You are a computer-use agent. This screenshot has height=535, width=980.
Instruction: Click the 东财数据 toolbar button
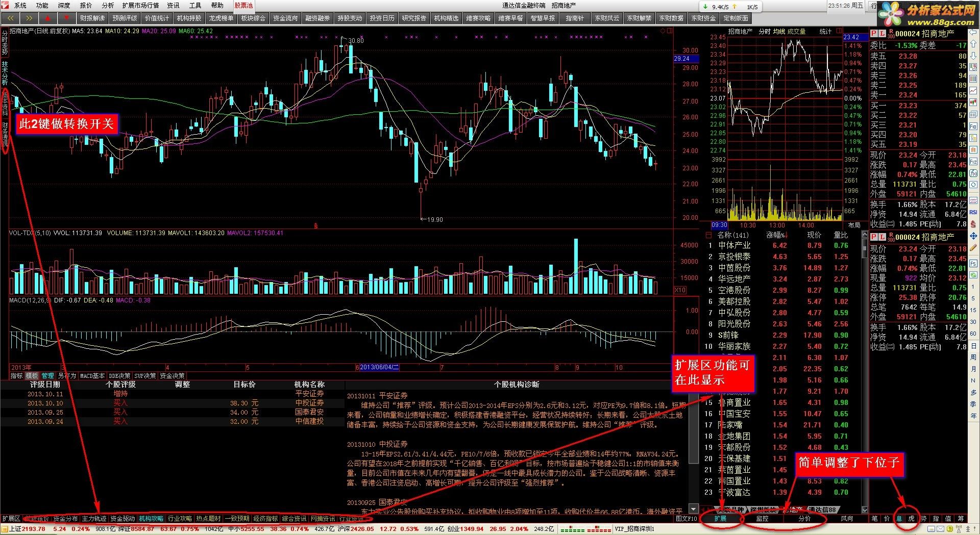coord(671,18)
